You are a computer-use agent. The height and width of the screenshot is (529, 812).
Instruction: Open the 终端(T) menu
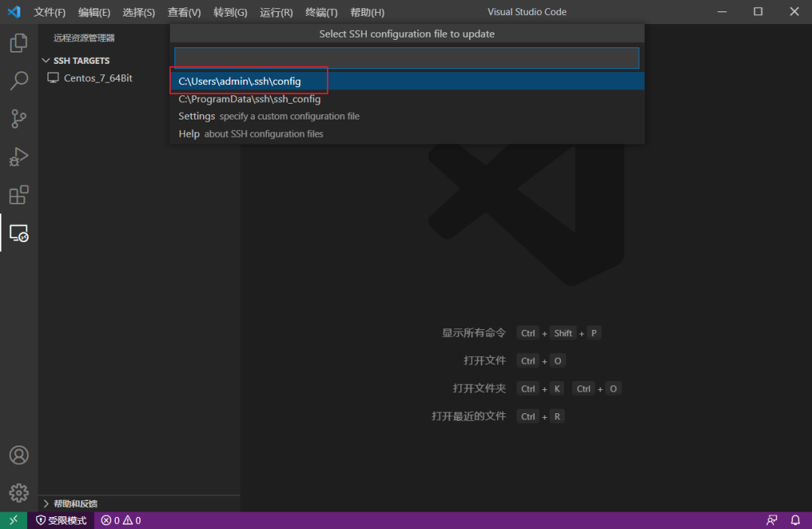(321, 12)
